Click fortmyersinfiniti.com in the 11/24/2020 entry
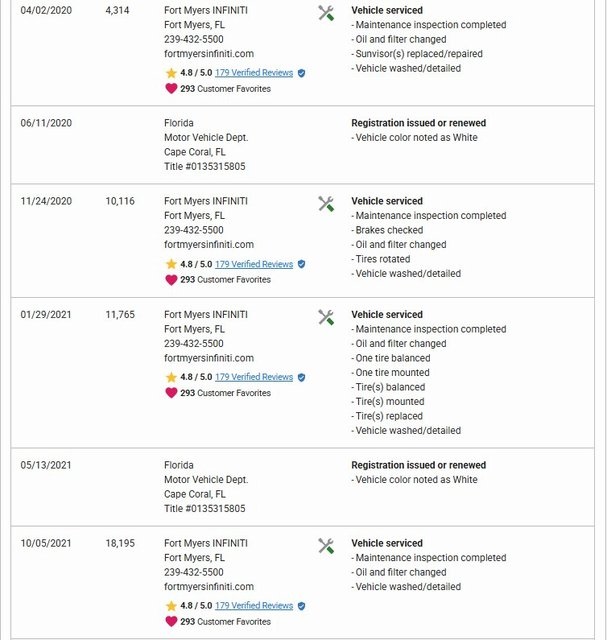The height and width of the screenshot is (640, 607). coord(209,244)
